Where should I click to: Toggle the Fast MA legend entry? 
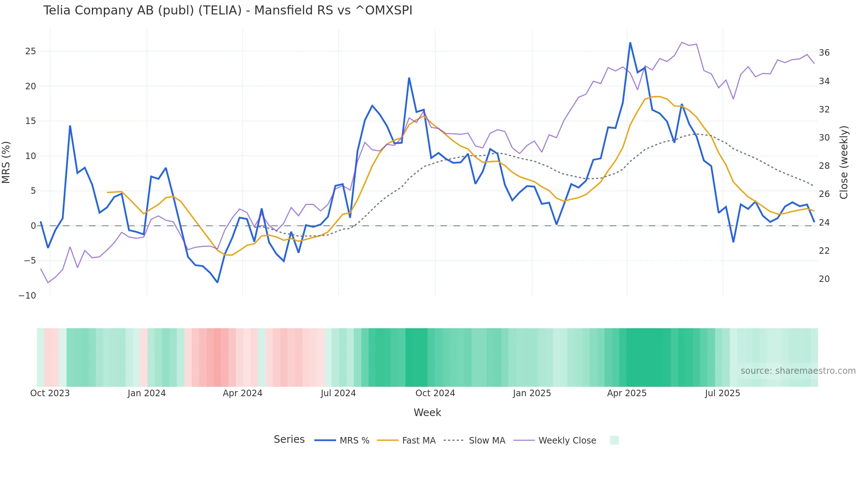pos(406,440)
